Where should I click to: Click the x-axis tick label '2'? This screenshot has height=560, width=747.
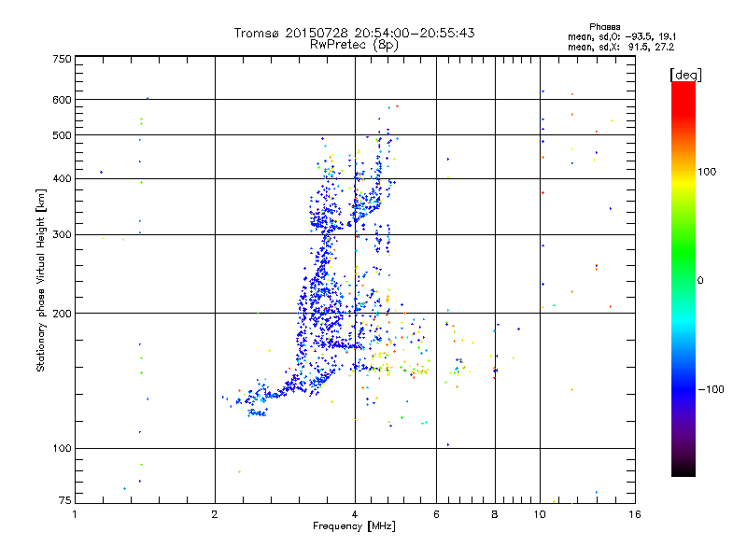click(x=215, y=514)
